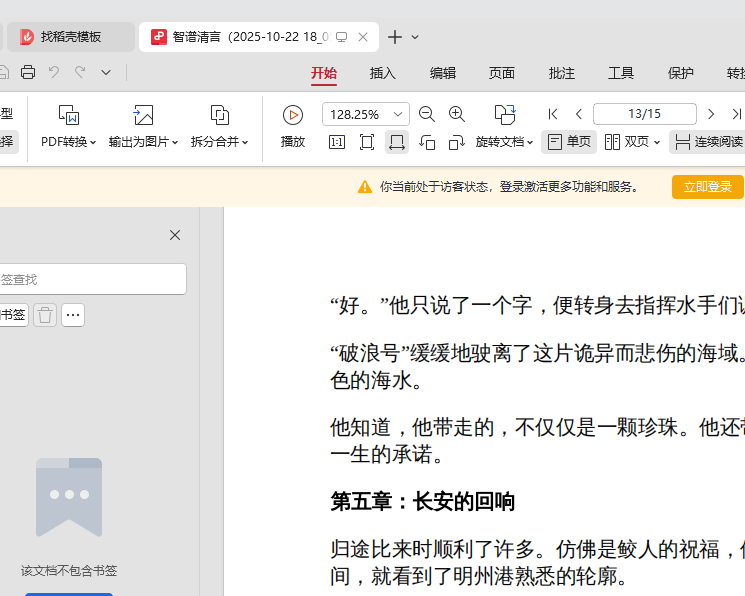
Task: Open the 插入 ribbon tab
Action: pyautogui.click(x=383, y=73)
